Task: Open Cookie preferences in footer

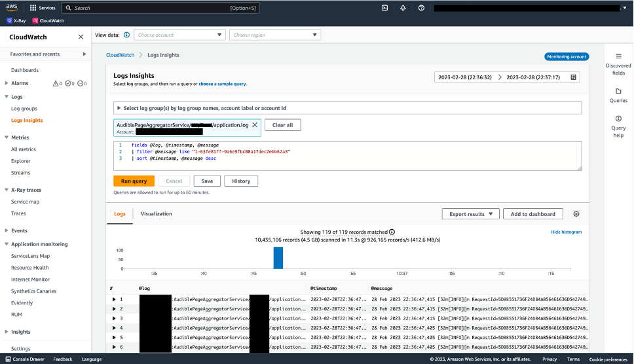Action: (608, 359)
